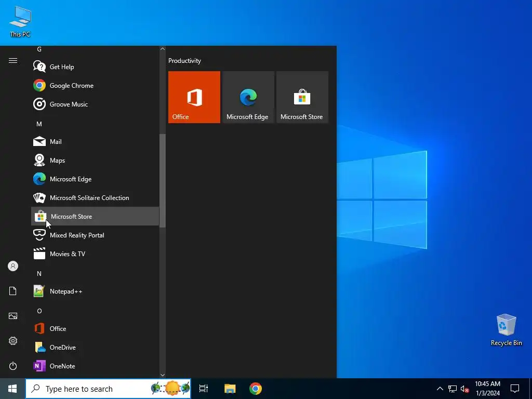532x399 pixels.
Task: Open the clock and date flyout
Action: pyautogui.click(x=487, y=389)
